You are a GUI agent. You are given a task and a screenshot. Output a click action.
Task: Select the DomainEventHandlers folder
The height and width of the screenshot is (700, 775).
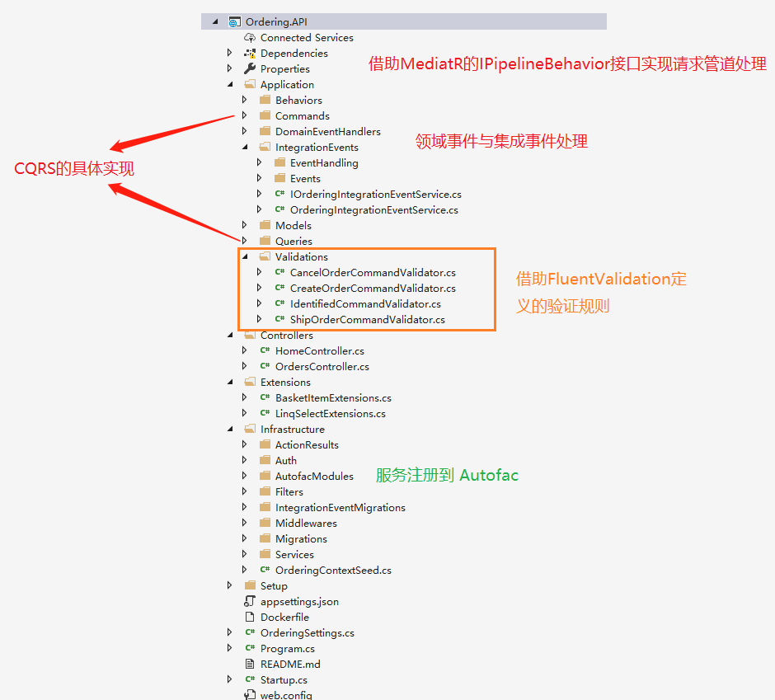[x=327, y=132]
